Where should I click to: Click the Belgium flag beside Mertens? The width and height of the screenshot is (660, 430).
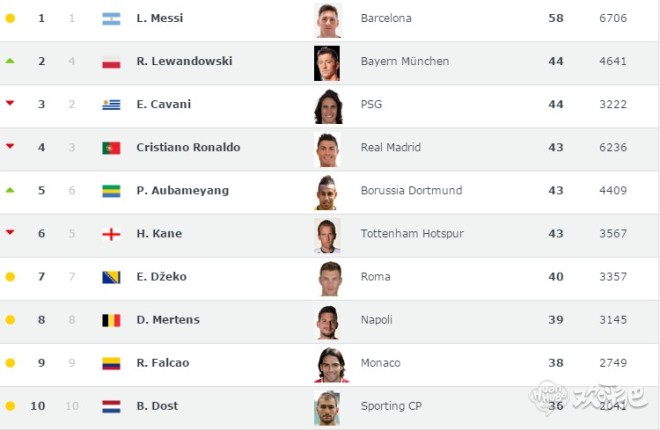pyautogui.click(x=111, y=320)
